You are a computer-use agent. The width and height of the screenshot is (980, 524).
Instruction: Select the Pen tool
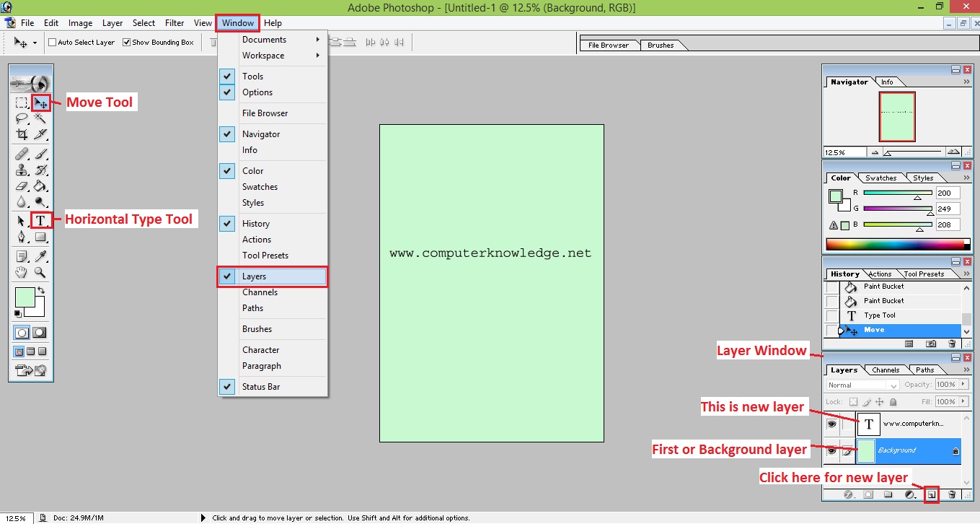click(x=22, y=237)
